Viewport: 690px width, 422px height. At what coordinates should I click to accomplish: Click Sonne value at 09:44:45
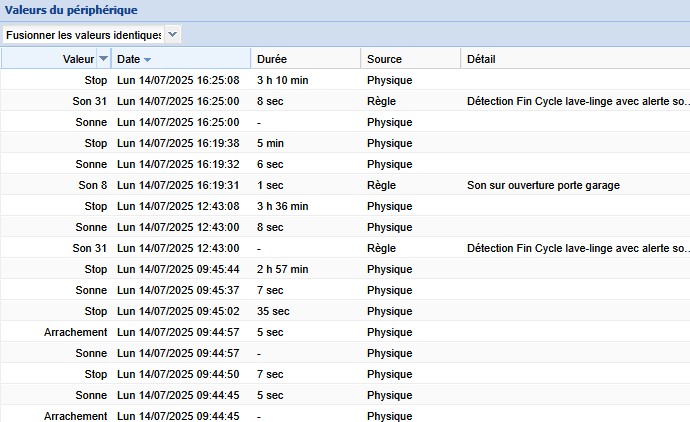pyautogui.click(x=91, y=395)
